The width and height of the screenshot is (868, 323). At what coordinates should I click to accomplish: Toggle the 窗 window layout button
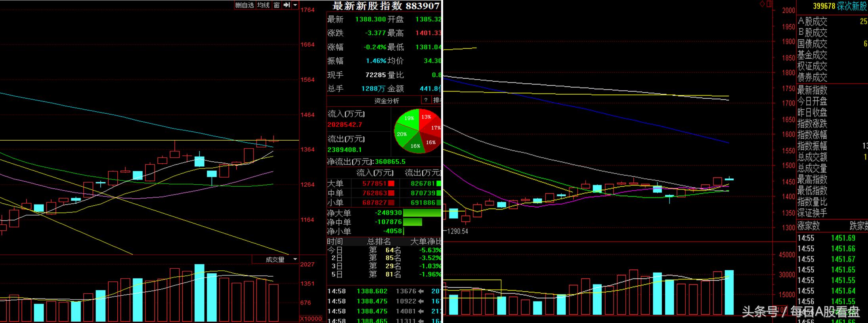[277, 5]
